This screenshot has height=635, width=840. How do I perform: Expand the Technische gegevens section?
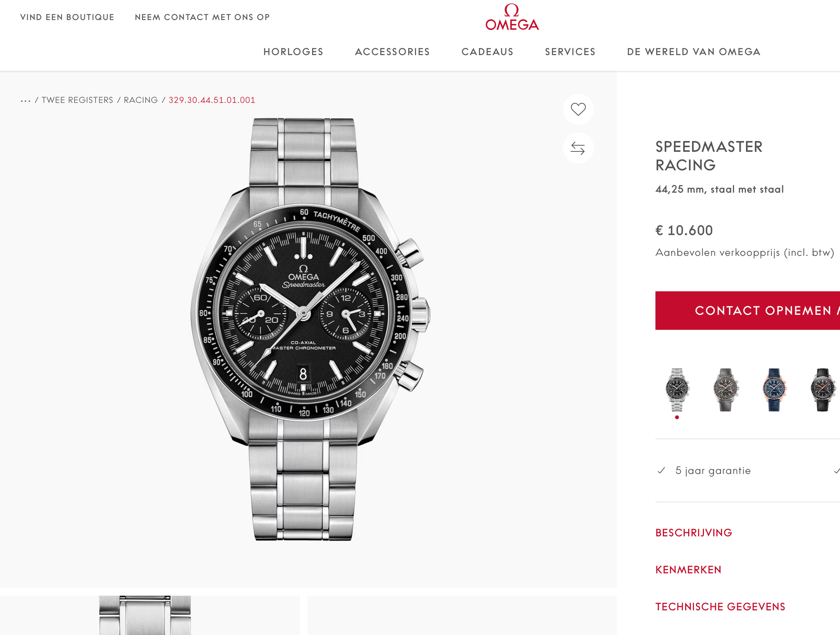click(x=720, y=607)
